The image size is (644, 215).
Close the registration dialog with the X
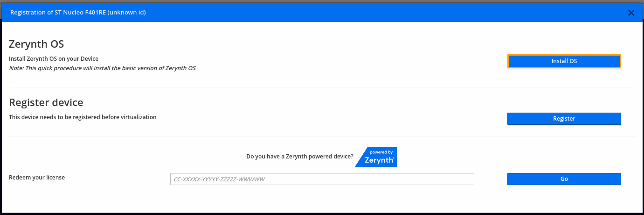tap(631, 13)
